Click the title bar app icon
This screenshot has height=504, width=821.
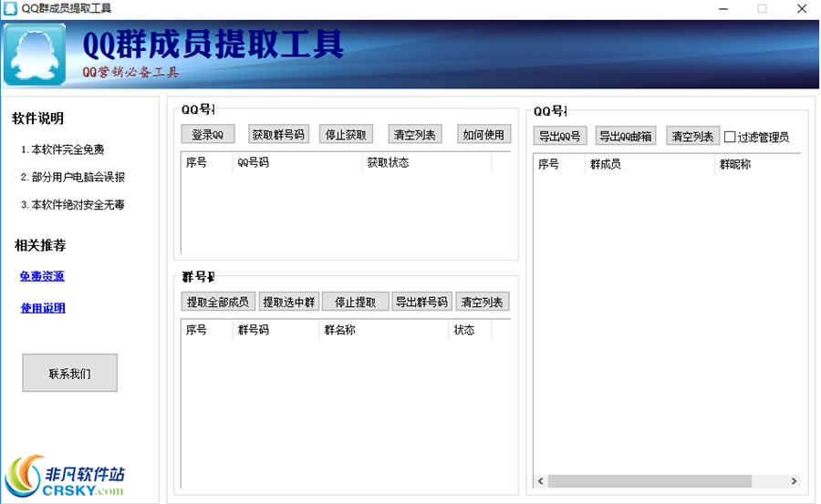pyautogui.click(x=10, y=8)
